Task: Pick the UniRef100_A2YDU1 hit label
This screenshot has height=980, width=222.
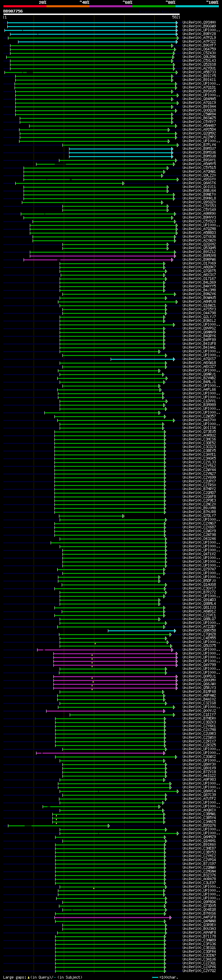Action: point(199,68)
